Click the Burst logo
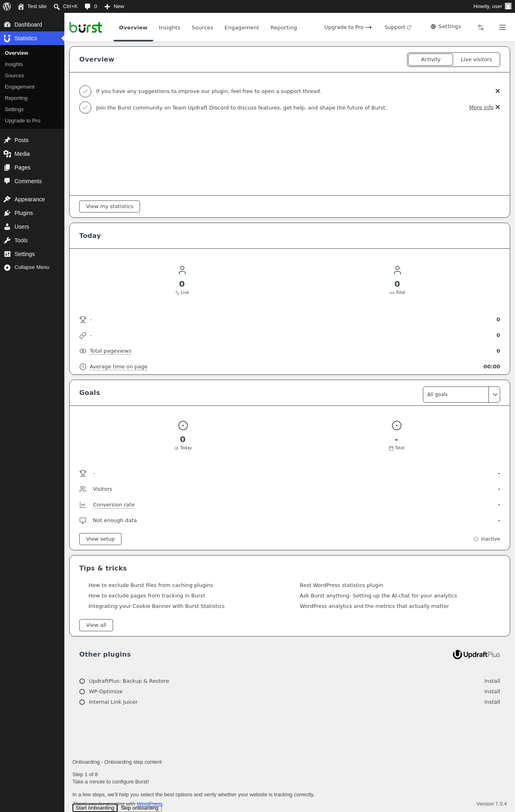Image resolution: width=515 pixels, height=812 pixels. point(86,27)
